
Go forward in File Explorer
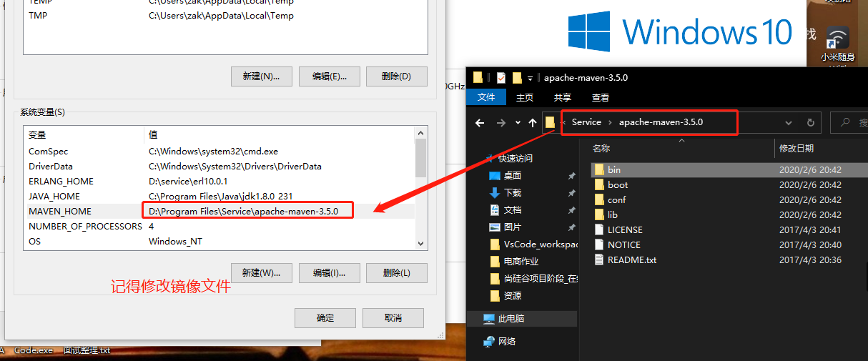tap(501, 122)
